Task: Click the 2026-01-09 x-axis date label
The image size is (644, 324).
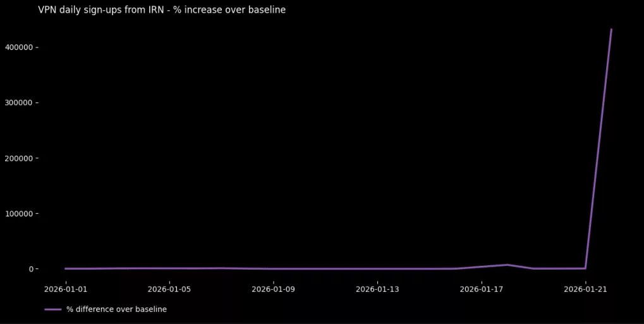Action: [x=273, y=289]
